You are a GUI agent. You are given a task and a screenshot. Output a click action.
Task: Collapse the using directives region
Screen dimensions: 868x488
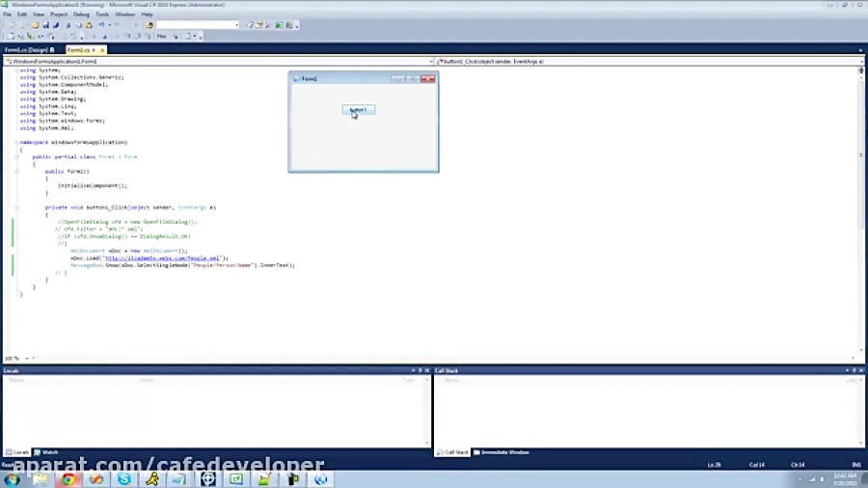click(16, 70)
